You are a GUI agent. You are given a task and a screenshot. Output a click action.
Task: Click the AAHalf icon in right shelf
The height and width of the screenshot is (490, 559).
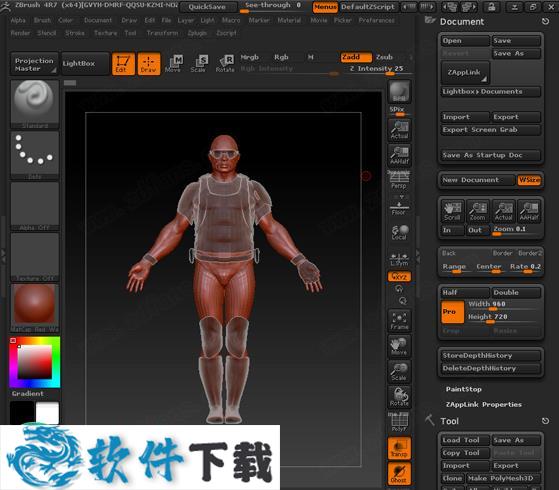[399, 156]
